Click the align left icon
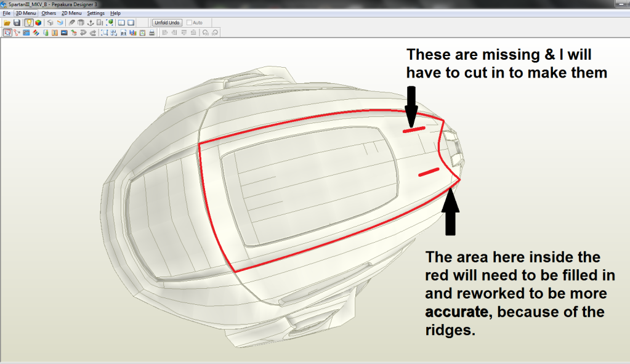Image resolution: width=630 pixels, height=364 pixels. click(x=164, y=33)
